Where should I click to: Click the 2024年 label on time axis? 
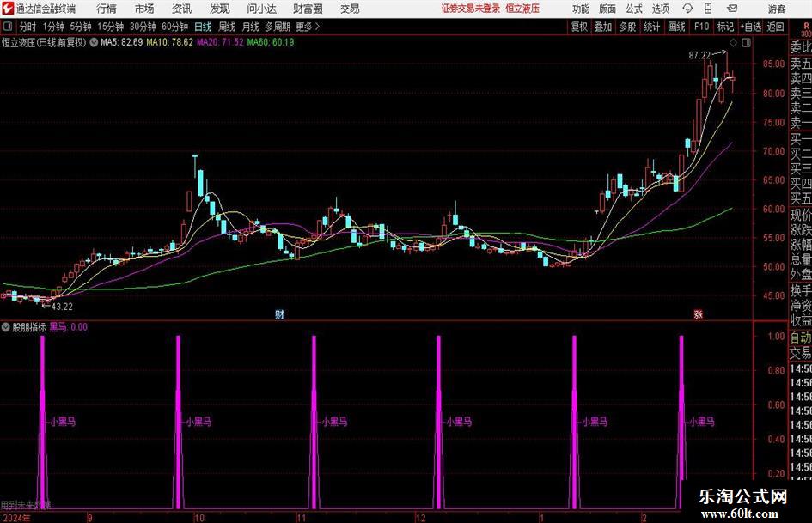tap(16, 518)
